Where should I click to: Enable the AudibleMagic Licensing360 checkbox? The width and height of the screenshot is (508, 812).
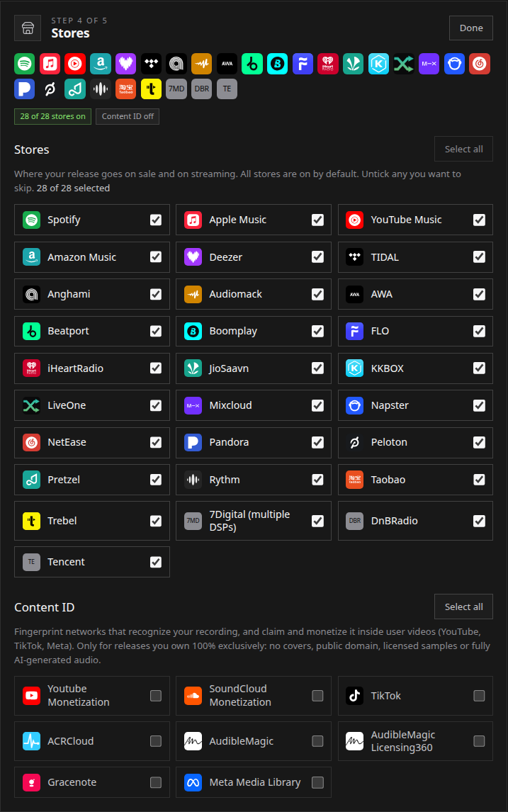[480, 741]
